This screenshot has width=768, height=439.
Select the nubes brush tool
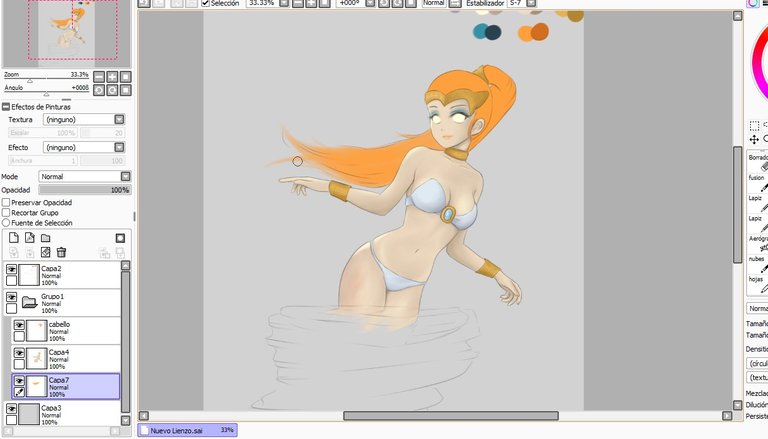(x=758, y=264)
